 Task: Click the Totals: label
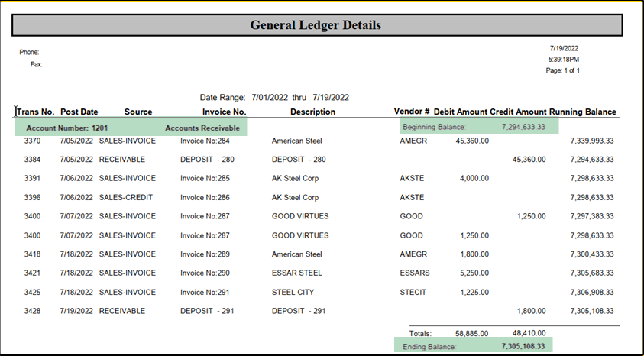[421, 333]
